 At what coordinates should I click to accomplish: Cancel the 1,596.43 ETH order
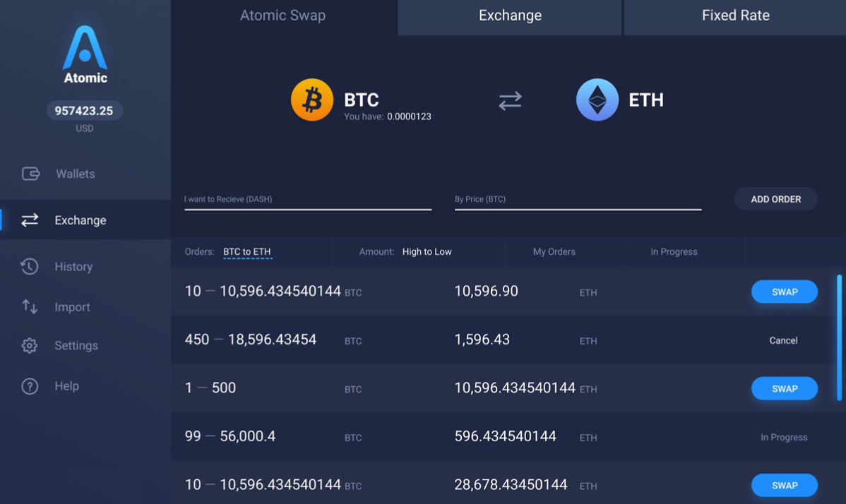(783, 340)
